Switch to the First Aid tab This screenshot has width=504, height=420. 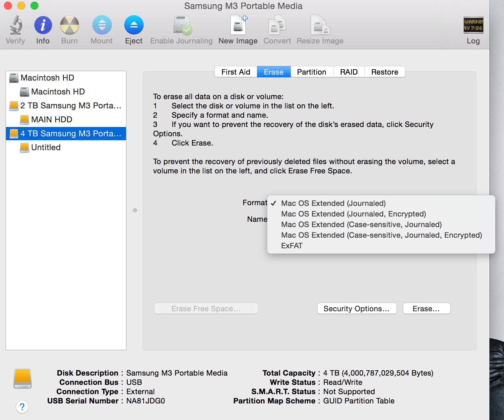[x=236, y=72]
